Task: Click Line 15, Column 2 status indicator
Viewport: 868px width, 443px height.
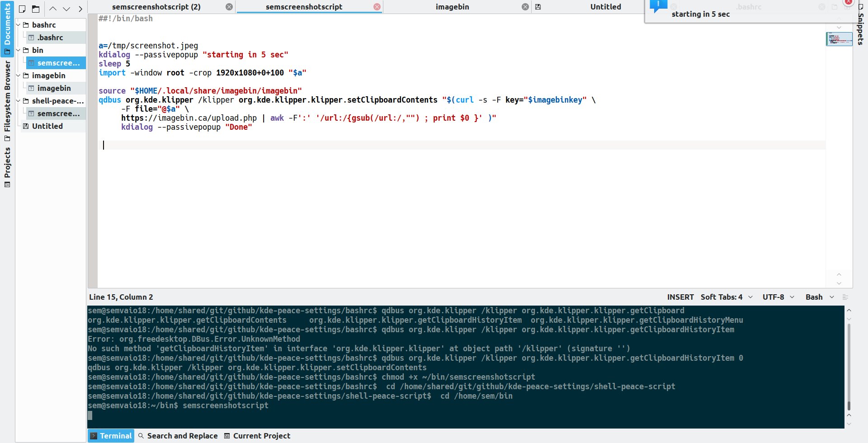Action: 121,297
